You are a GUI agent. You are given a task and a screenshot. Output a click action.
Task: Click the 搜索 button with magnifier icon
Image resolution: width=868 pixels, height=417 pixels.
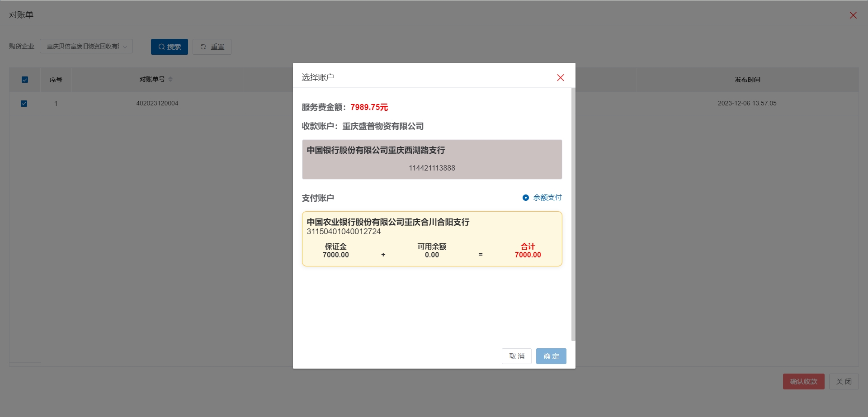coord(169,47)
